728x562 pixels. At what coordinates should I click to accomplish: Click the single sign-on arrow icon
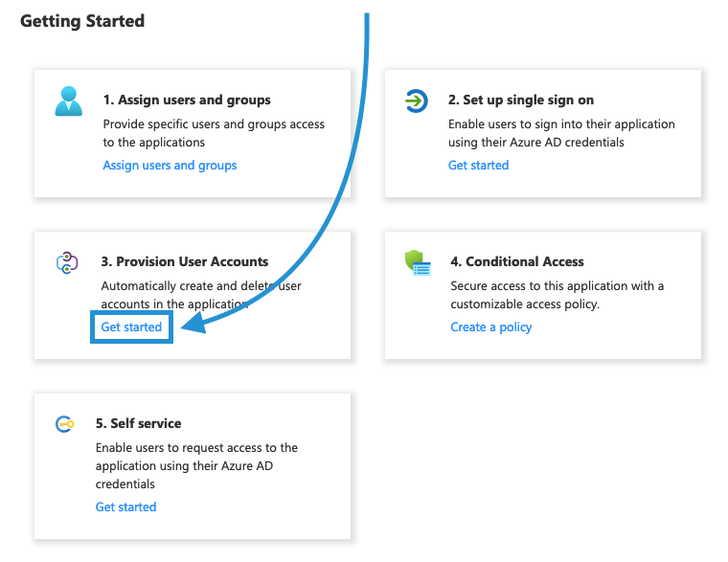tap(416, 101)
